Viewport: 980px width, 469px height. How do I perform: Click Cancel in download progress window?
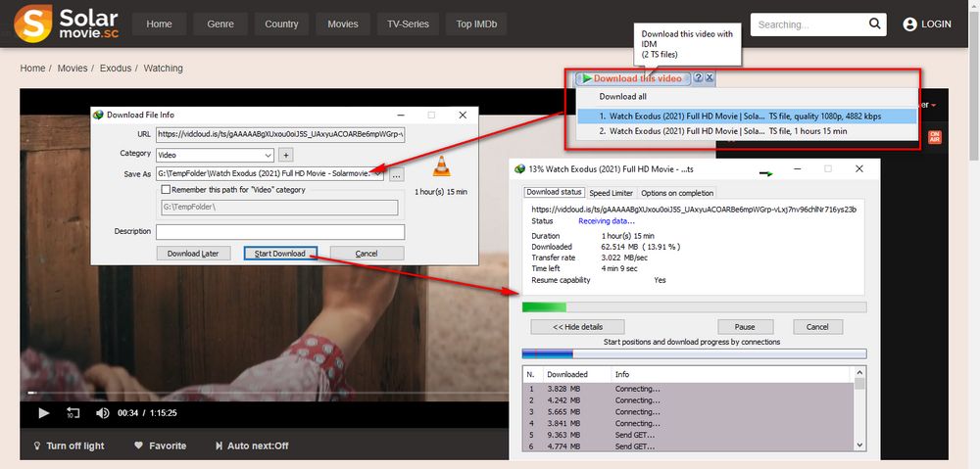coord(817,327)
